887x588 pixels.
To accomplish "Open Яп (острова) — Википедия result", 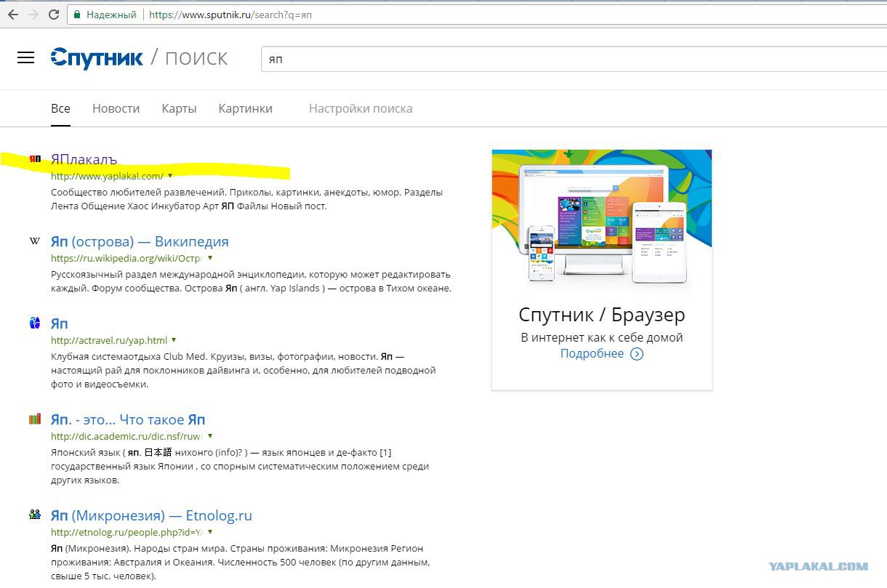I will click(140, 241).
